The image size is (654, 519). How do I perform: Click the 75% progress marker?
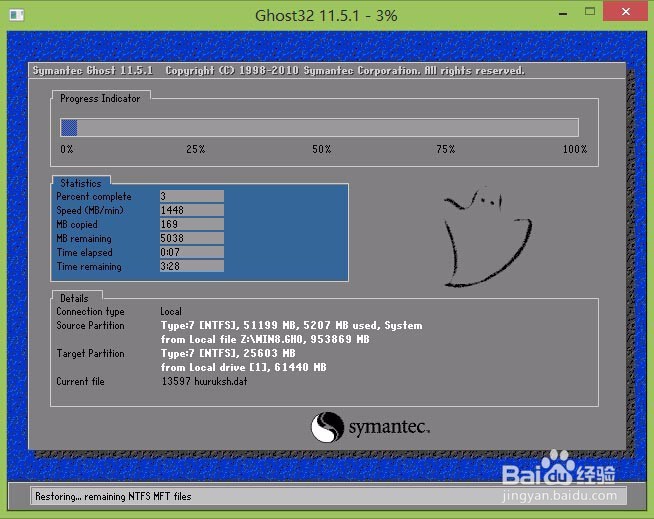pyautogui.click(x=446, y=149)
